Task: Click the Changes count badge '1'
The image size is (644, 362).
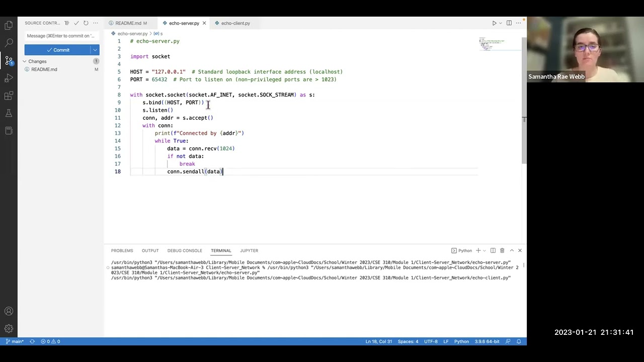Action: pos(96,61)
